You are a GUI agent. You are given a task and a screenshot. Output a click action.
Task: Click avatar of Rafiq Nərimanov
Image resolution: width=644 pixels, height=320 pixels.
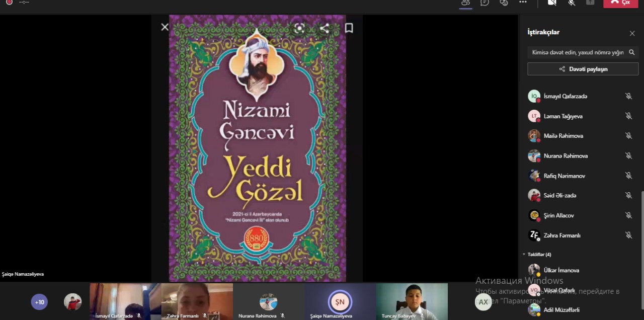pyautogui.click(x=534, y=176)
